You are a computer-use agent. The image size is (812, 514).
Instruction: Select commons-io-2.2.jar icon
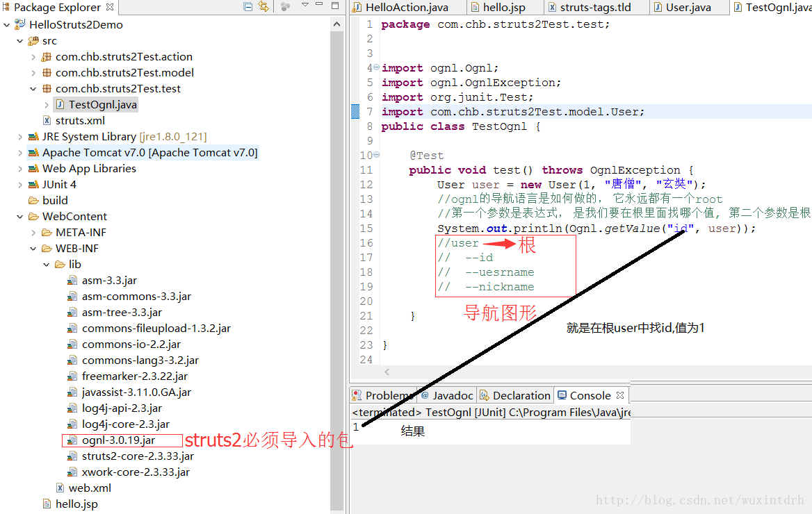point(72,345)
